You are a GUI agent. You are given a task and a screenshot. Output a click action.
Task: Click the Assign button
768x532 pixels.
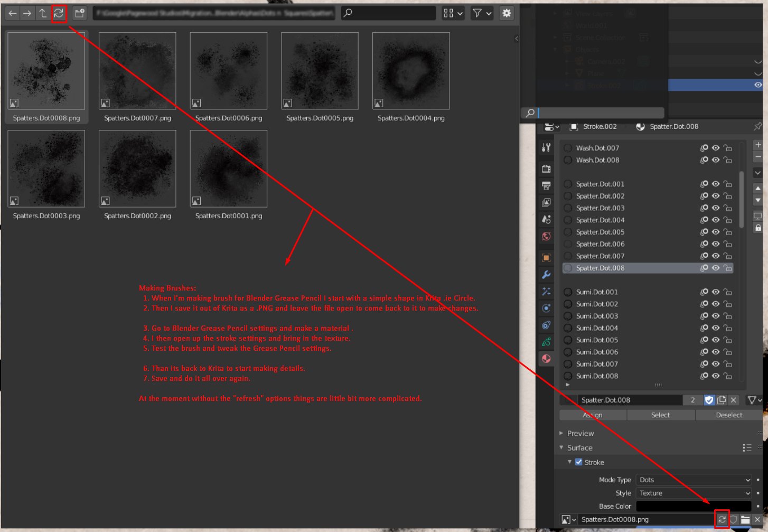(x=593, y=415)
